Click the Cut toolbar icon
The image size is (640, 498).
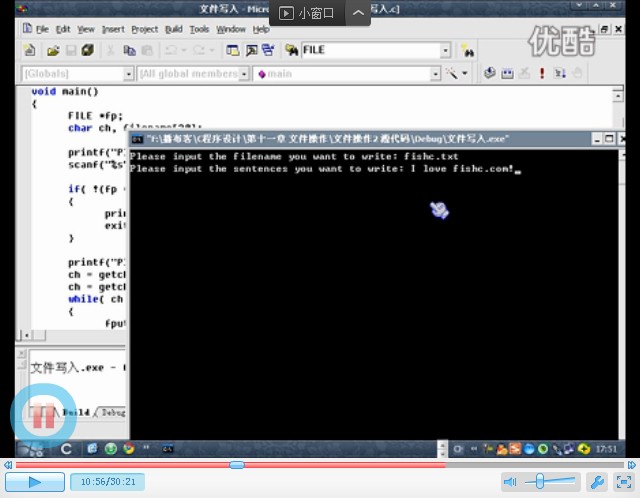pos(110,51)
